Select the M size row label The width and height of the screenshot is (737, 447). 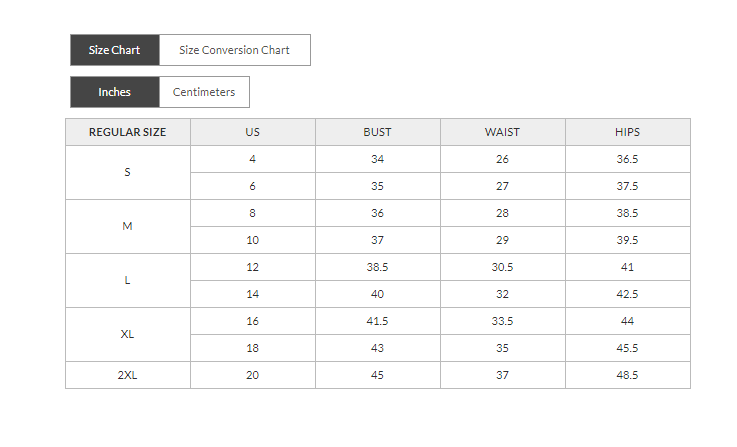click(x=127, y=226)
